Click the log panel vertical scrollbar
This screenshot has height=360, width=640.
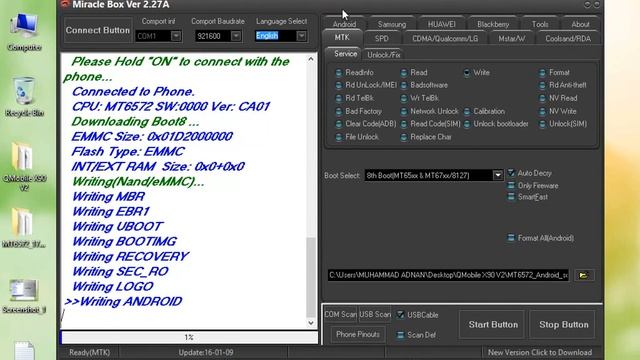[x=311, y=191]
